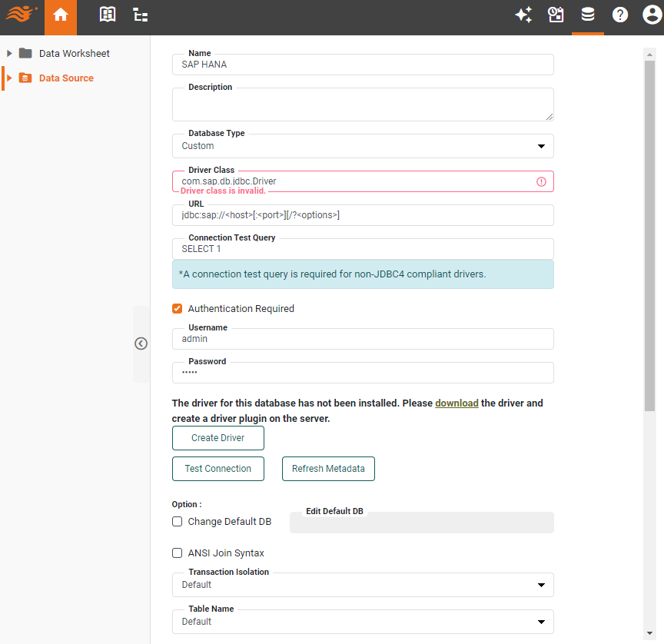Uncheck Authentication Required
This screenshot has width=664, height=644.
[177, 308]
